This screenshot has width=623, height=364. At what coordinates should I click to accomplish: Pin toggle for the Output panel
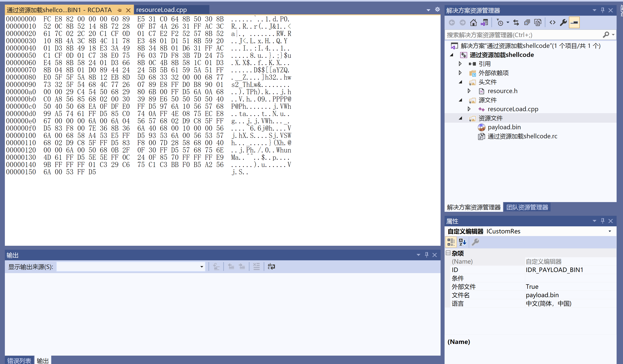(426, 255)
